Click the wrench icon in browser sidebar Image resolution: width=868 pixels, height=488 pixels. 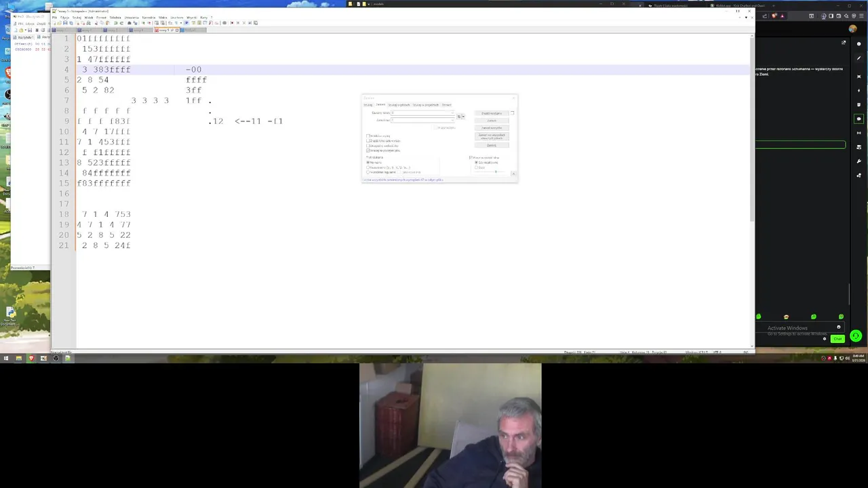coord(859,161)
